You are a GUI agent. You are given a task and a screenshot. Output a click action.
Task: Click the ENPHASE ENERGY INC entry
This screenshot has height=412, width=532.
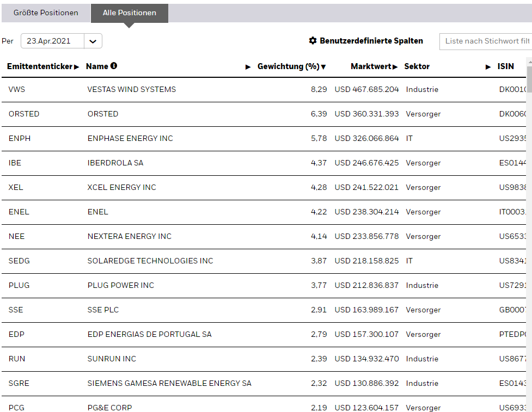point(130,138)
